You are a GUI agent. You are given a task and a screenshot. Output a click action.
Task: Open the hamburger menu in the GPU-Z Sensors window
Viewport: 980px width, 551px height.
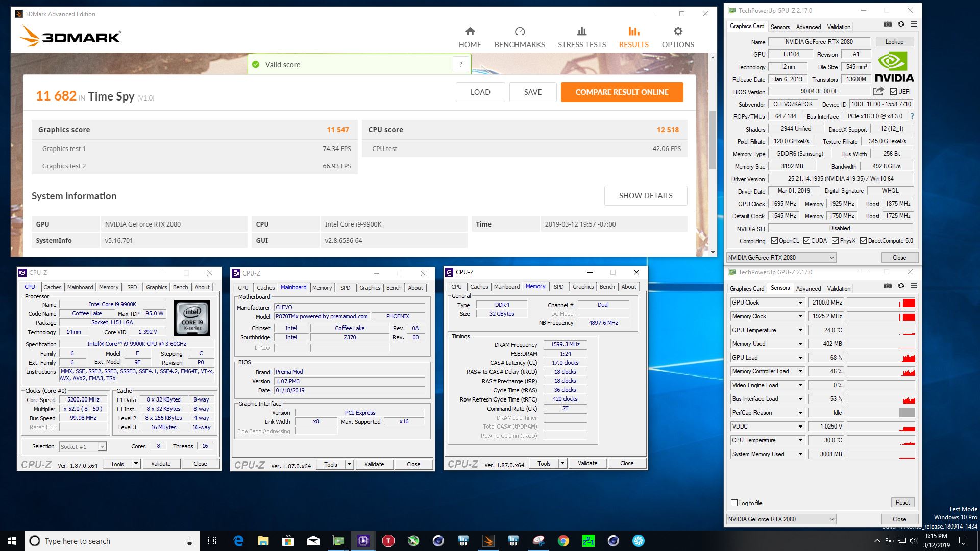pyautogui.click(x=914, y=286)
